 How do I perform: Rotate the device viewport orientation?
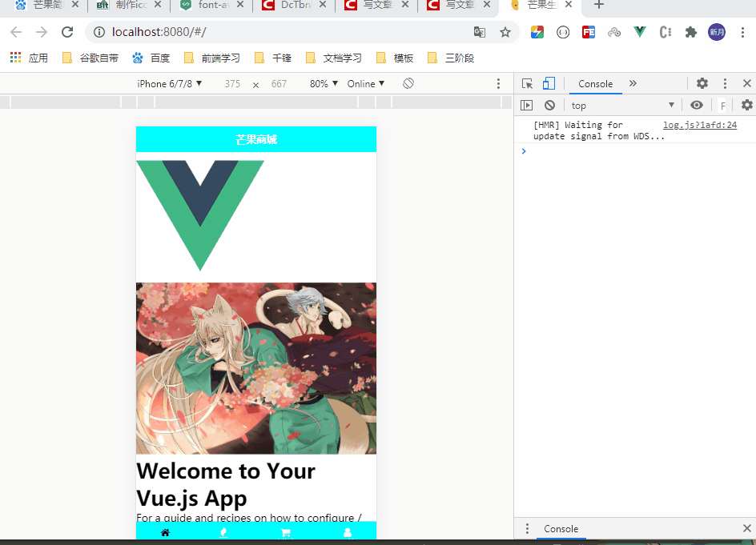(408, 84)
